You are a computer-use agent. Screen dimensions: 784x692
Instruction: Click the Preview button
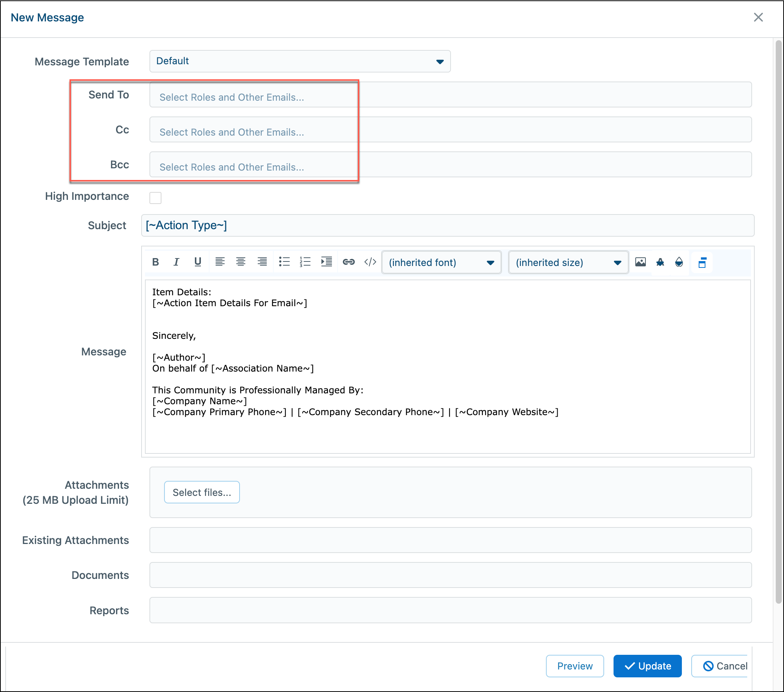tap(574, 666)
